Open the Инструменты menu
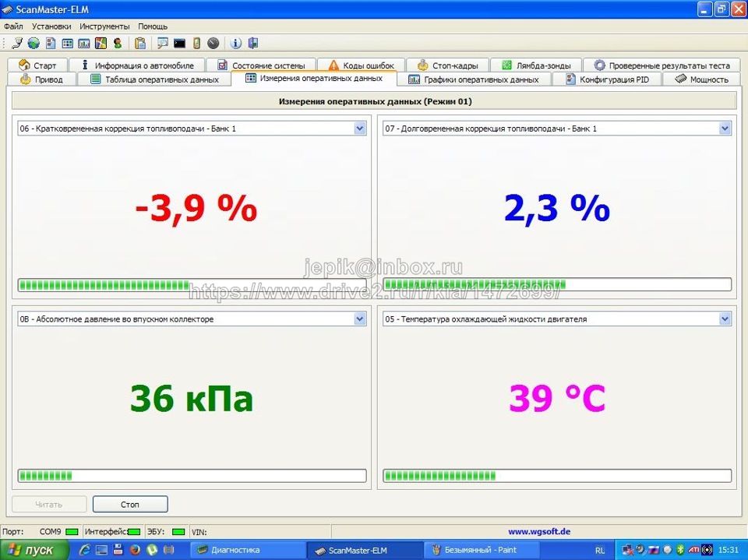The image size is (748, 560). (104, 26)
